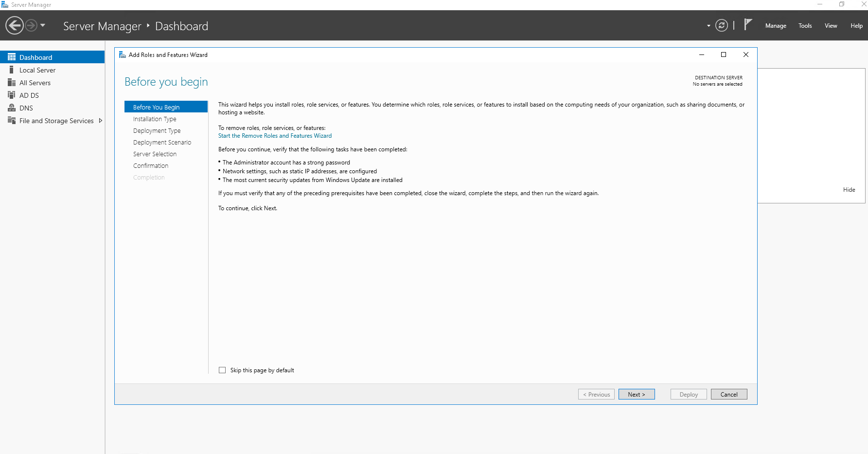Open the Manage menu
Image resolution: width=868 pixels, height=454 pixels.
pos(776,26)
